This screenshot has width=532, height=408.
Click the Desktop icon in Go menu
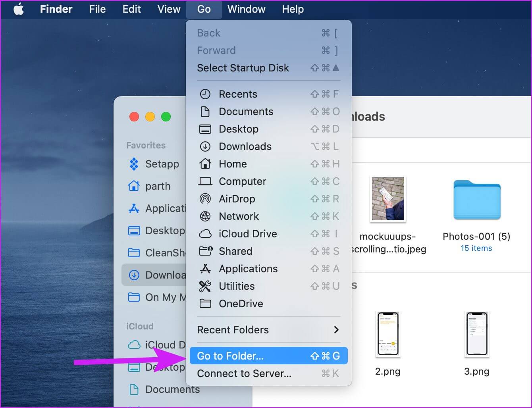point(205,129)
